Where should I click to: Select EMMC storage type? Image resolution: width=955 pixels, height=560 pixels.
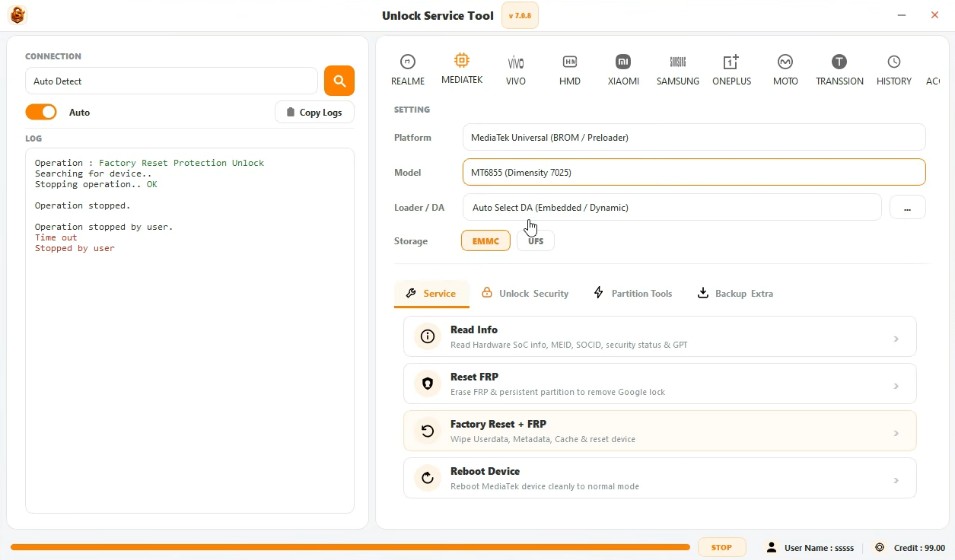pyautogui.click(x=485, y=241)
